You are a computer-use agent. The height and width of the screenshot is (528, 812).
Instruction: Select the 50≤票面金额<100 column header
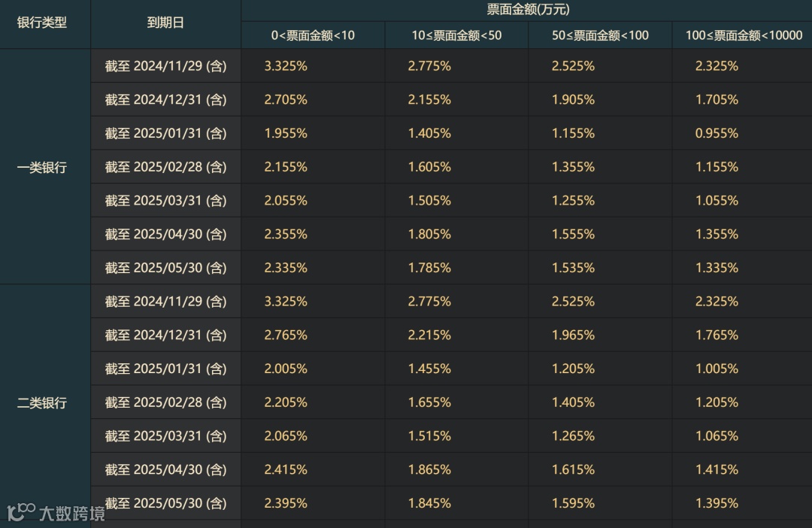click(x=600, y=35)
